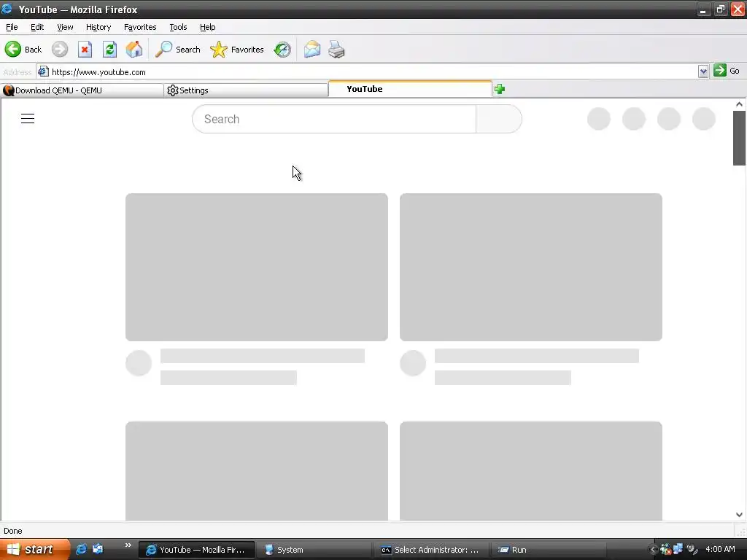Click the YouTube Search input box
The height and width of the screenshot is (560, 747).
click(x=334, y=119)
